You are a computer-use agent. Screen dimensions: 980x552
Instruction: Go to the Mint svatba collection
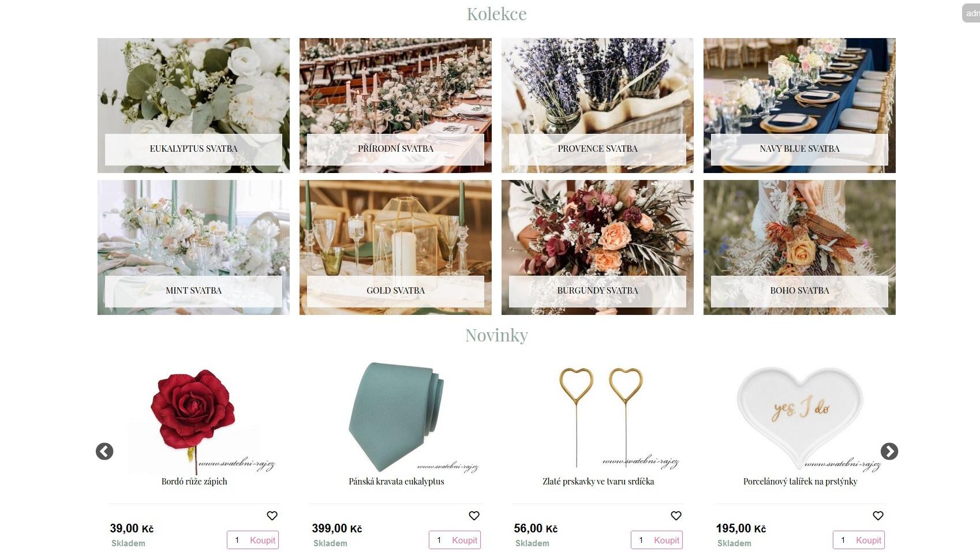(193, 247)
